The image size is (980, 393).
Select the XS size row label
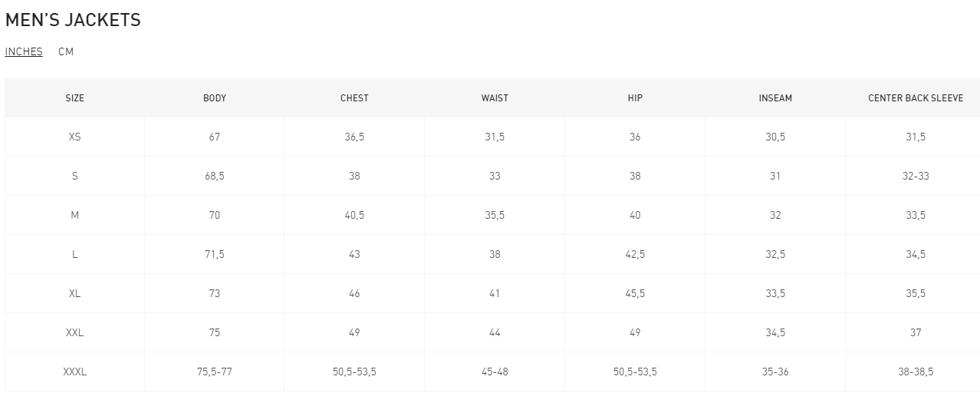click(x=75, y=137)
